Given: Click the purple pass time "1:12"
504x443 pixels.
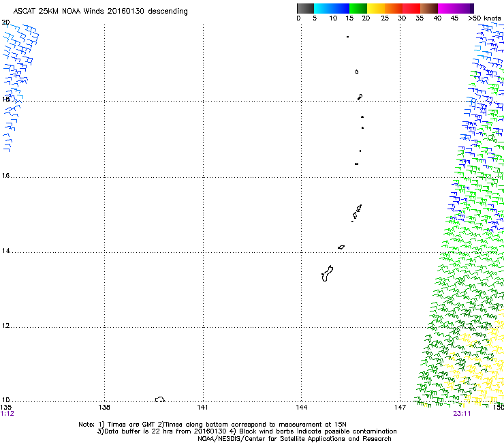Looking at the screenshot, I should click(7, 414).
